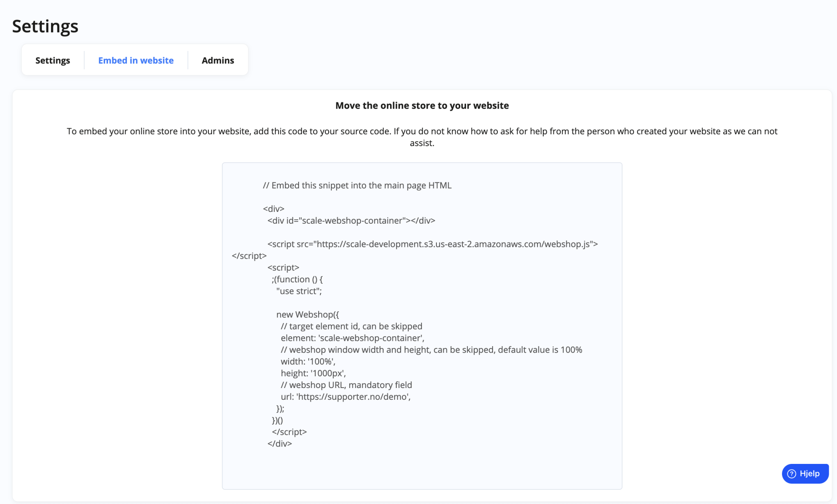The height and width of the screenshot is (504, 837).
Task: Click 'Move the online store to your website' heading
Action: pyautogui.click(x=422, y=106)
